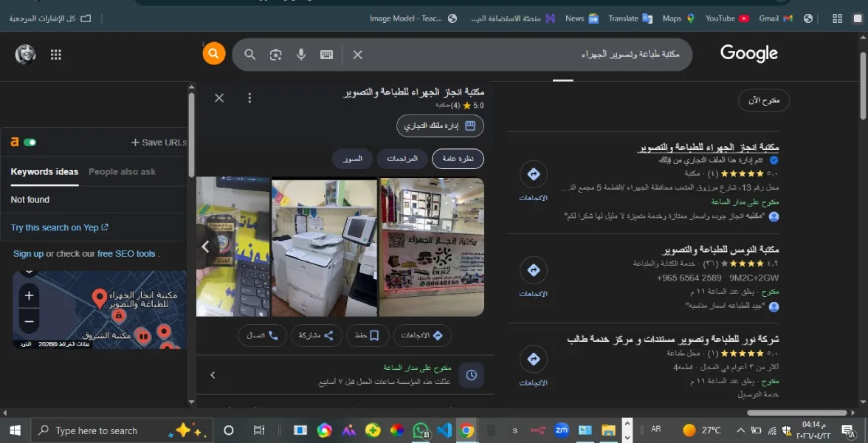This screenshot has height=443, width=868.
Task: Expand taskbar hidden tray icons arrow
Action: click(740, 430)
